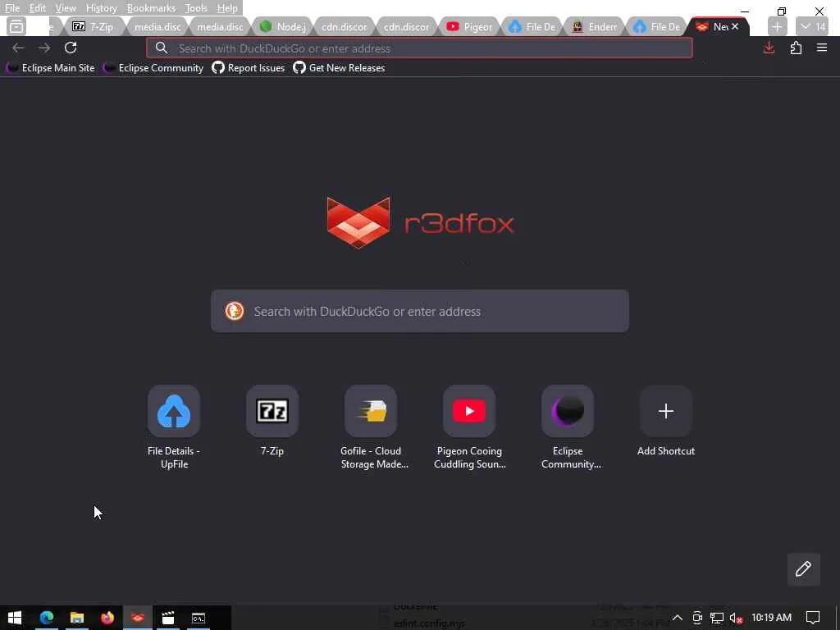This screenshot has height=630, width=840.
Task: Open the Help menu
Action: coord(227,8)
